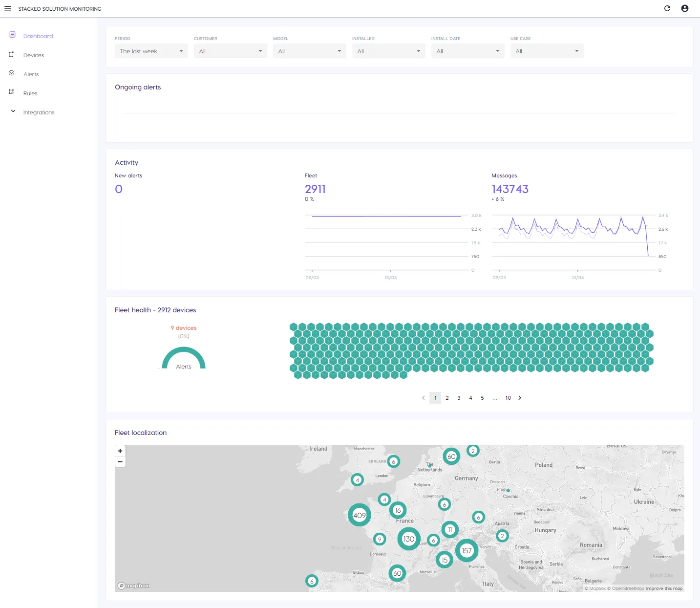This screenshot has height=608, width=700.
Task: Go to next fleet health page arrow
Action: click(x=520, y=398)
